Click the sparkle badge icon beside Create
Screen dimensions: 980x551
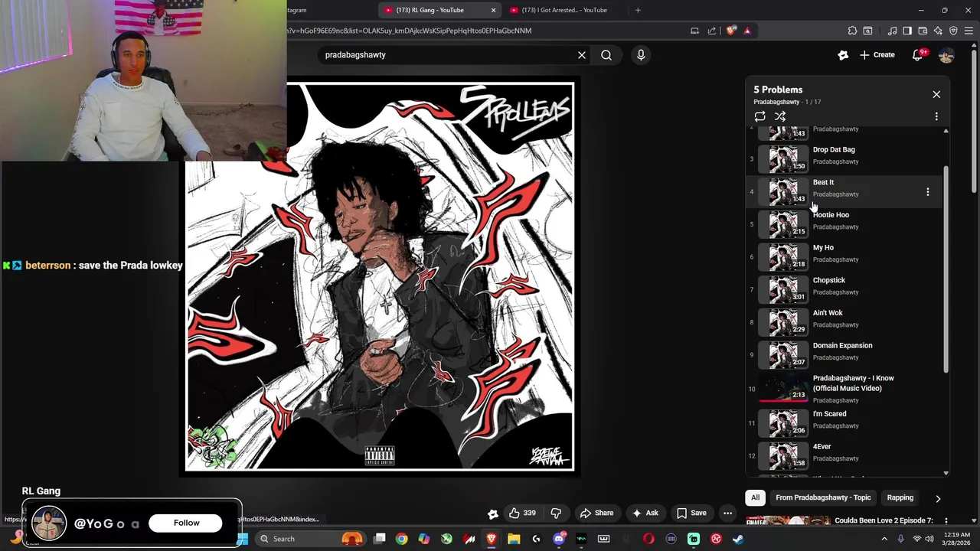point(843,55)
